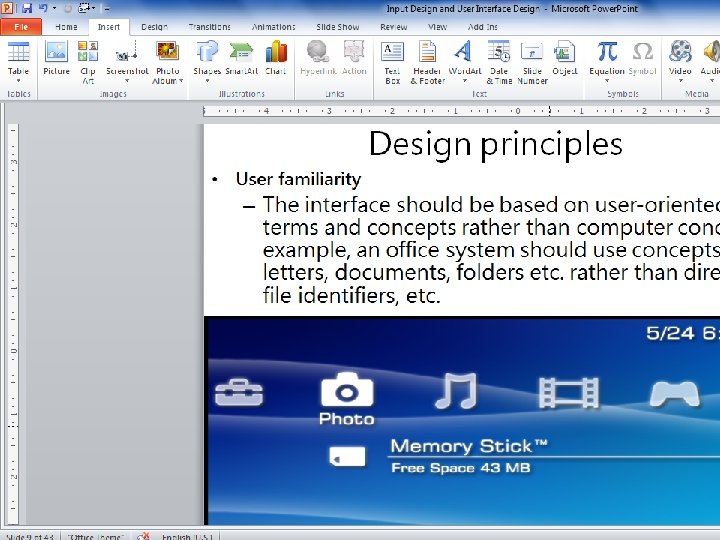Insert a Video

tap(680, 57)
